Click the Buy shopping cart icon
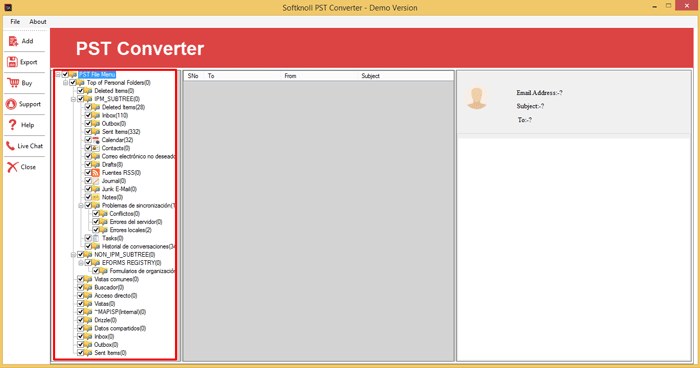The height and width of the screenshot is (368, 700). (13, 83)
